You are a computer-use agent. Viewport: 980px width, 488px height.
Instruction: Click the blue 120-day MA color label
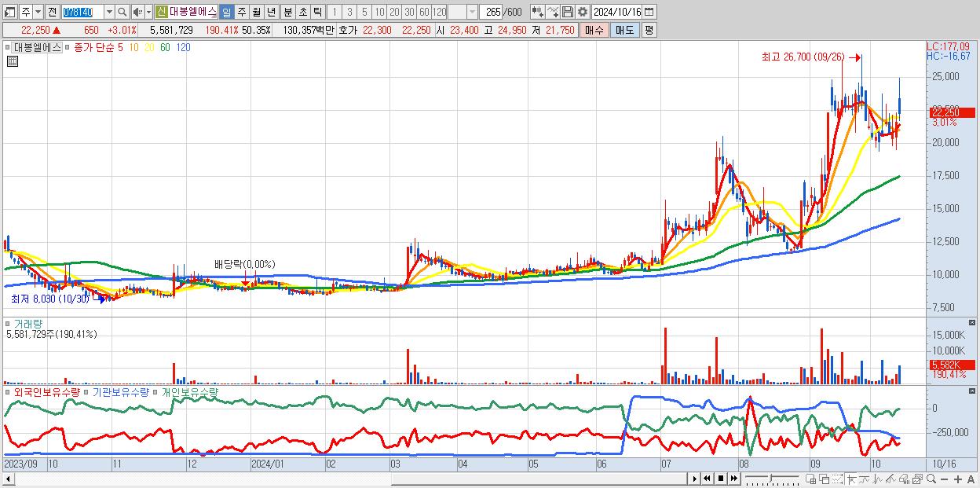pyautogui.click(x=183, y=47)
